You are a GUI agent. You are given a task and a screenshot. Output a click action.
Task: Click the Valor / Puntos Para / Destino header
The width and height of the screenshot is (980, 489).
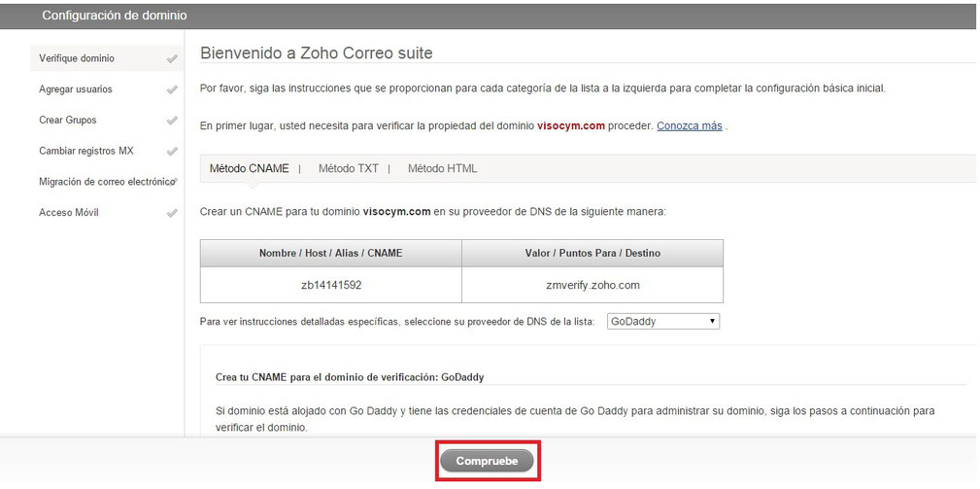click(x=592, y=254)
